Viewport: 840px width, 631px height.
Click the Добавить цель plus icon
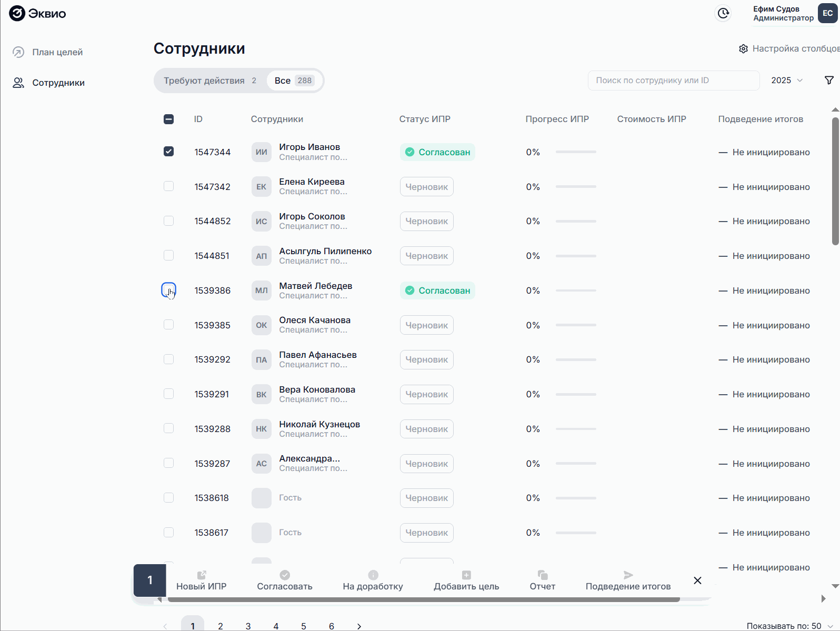click(x=466, y=575)
